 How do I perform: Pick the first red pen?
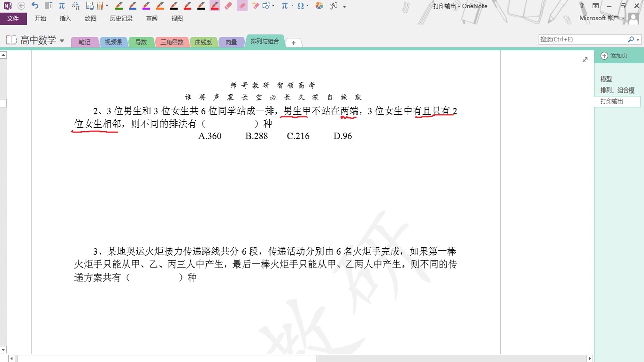(x=187, y=6)
